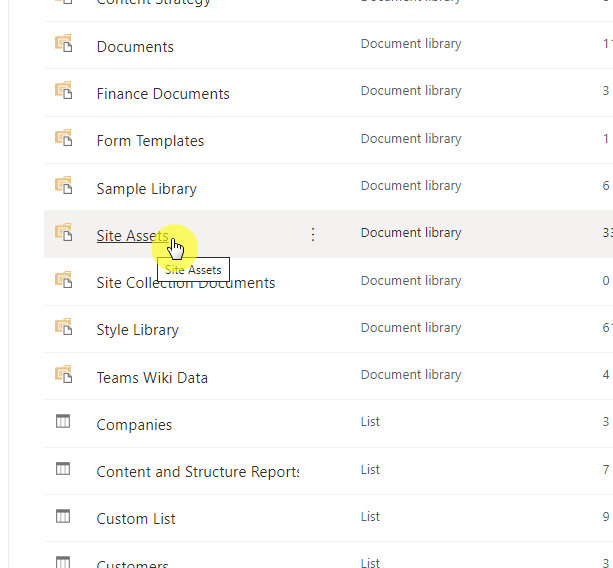Click item count 7 in Content and Structure Reports row
This screenshot has width=613, height=568.
[606, 469]
